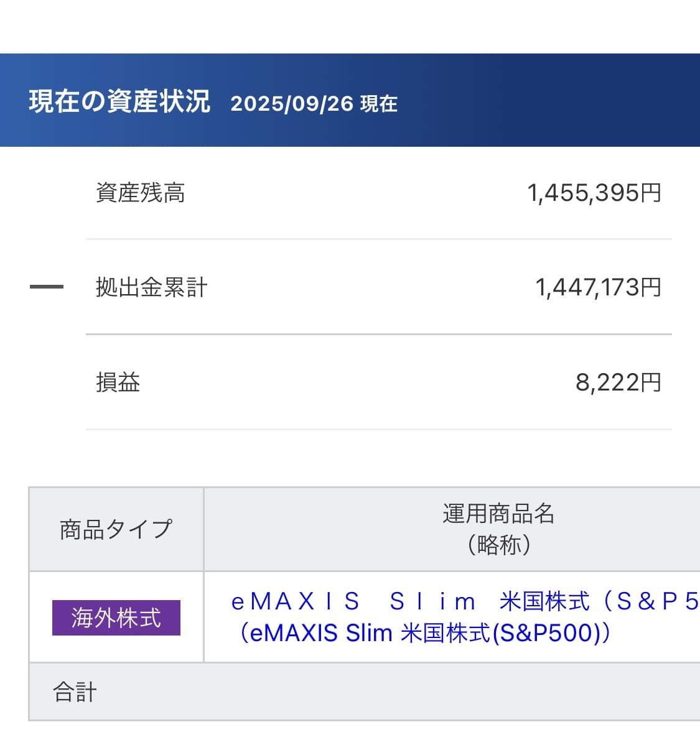The width and height of the screenshot is (700, 740).
Task: Click the empty cell beside 合計
Action: pyautogui.click(x=451, y=691)
